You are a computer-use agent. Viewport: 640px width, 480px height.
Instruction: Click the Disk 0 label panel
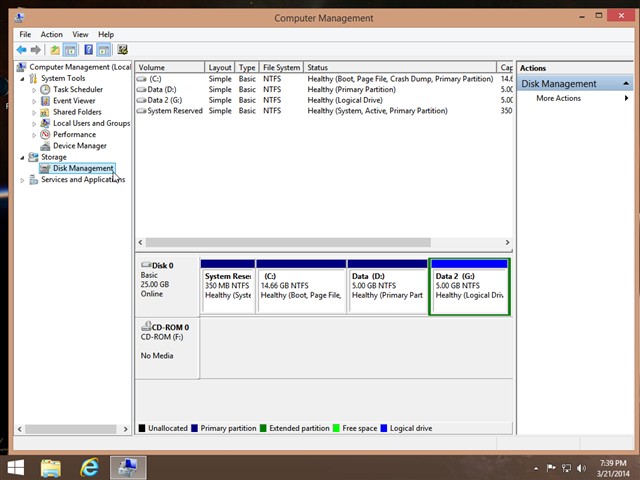167,287
